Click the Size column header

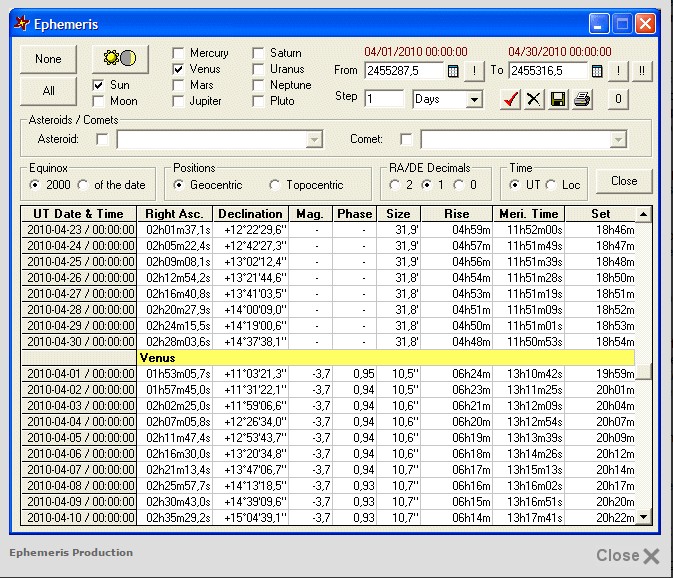point(398,214)
